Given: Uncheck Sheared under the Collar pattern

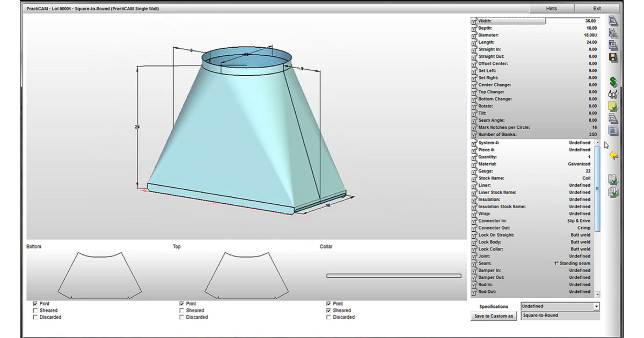Looking at the screenshot, I should [329, 311].
